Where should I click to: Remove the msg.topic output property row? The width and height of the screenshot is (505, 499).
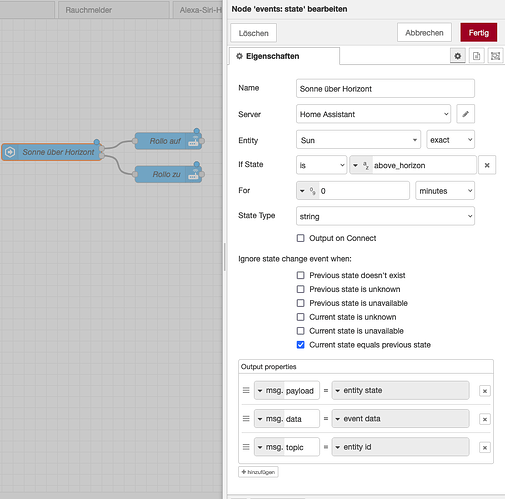tap(485, 448)
